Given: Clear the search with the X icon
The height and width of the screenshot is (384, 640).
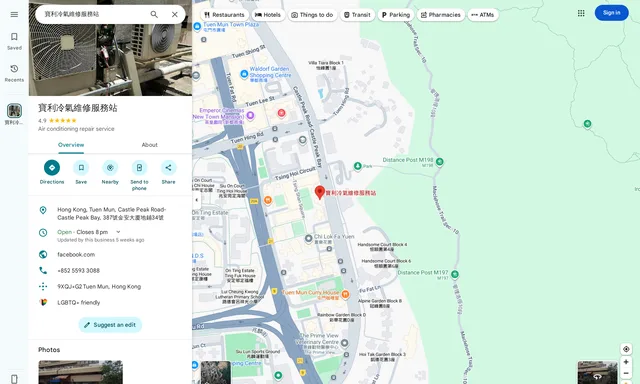Looking at the screenshot, I should point(175,14).
